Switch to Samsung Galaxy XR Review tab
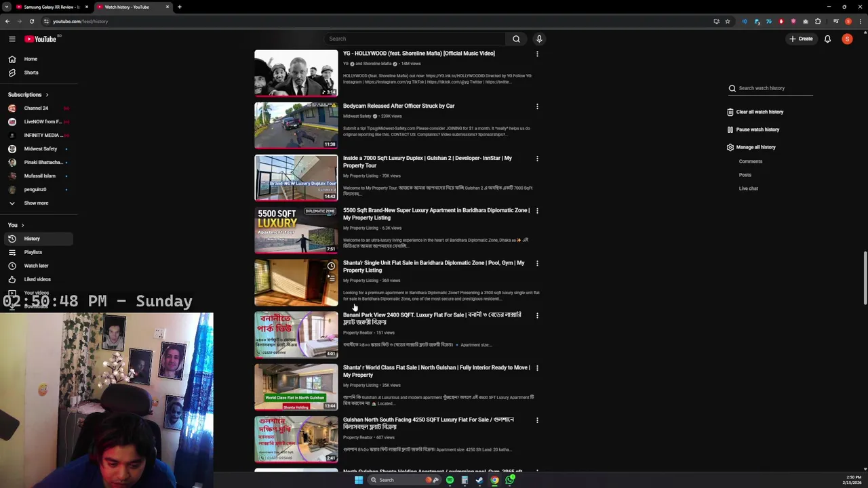The height and width of the screenshot is (488, 868). point(51,7)
